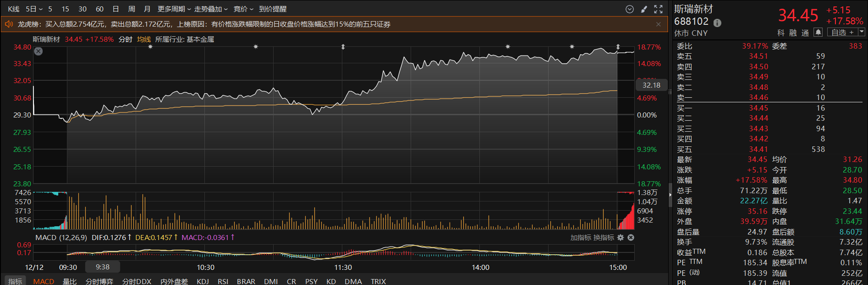Open the 更多周期 dropdown
This screenshot has width=868, height=285.
click(174, 9)
